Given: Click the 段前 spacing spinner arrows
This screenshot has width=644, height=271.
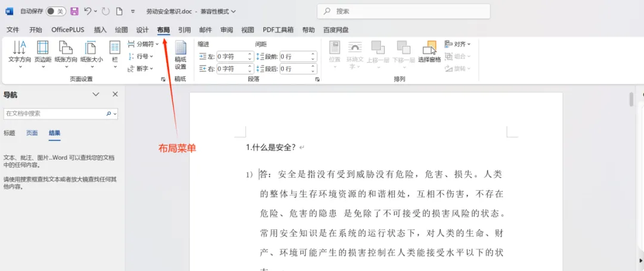Looking at the screenshot, I should pos(314,56).
